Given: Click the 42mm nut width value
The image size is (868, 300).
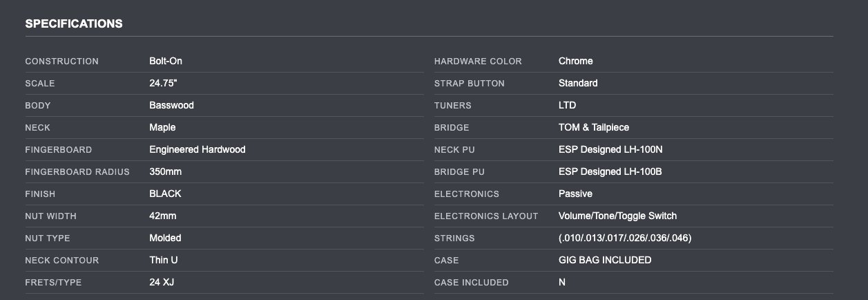Looking at the screenshot, I should coord(163,216).
